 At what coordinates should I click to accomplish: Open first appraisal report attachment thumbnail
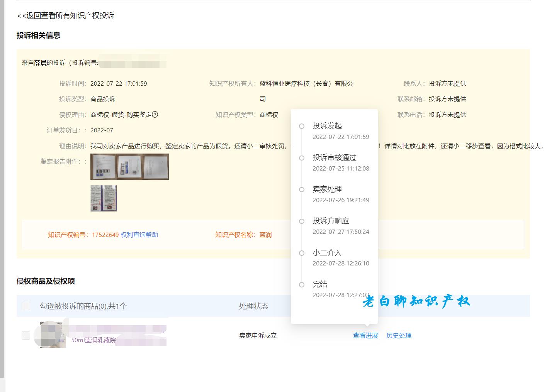103,167
